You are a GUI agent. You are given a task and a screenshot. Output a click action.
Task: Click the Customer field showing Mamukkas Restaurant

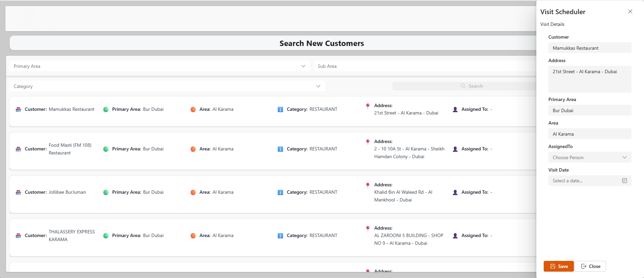coord(589,48)
